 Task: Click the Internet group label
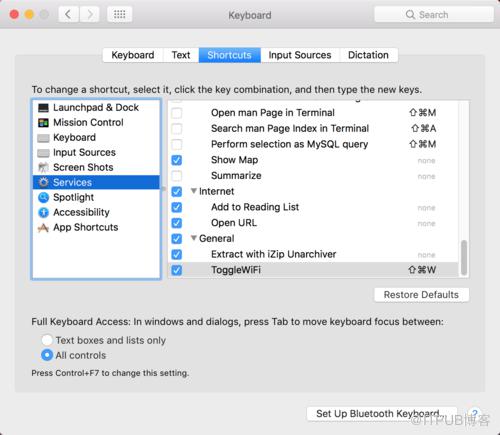click(x=217, y=191)
